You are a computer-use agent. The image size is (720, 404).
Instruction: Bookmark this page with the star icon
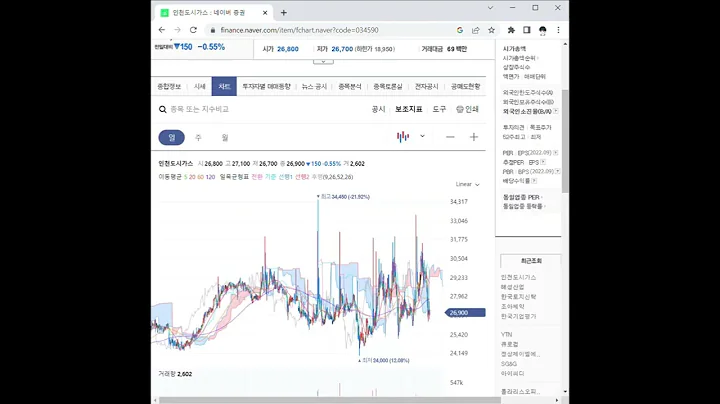click(x=491, y=30)
